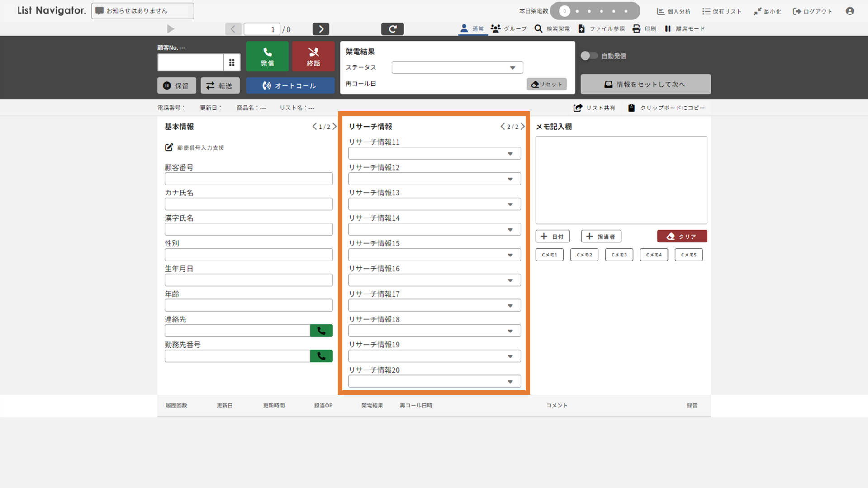The width and height of the screenshot is (868, 488).
Task: Open the リサーチ情報20 dropdown
Action: pos(434,382)
